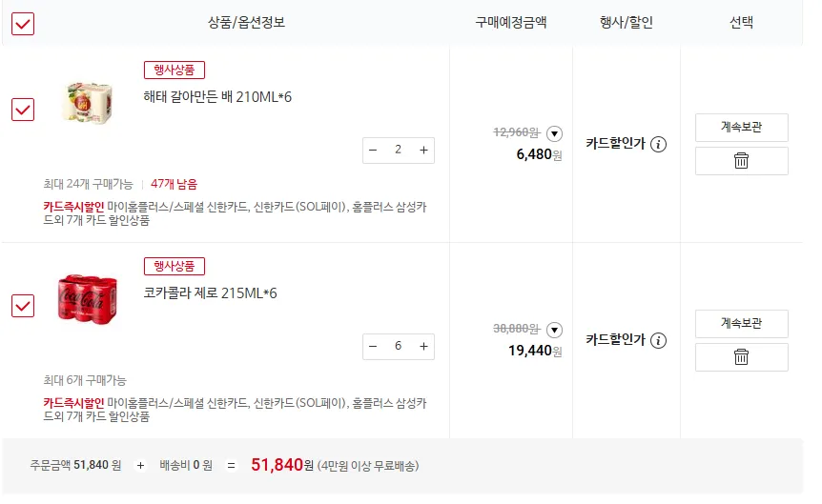Add one more 코카콜라 제로 with plus

pos(423,346)
